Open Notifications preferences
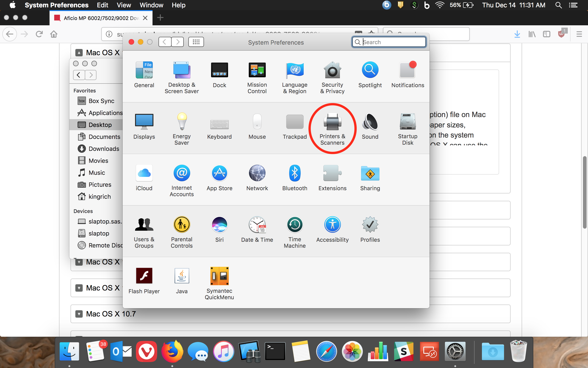The width and height of the screenshot is (588, 368). click(x=408, y=75)
